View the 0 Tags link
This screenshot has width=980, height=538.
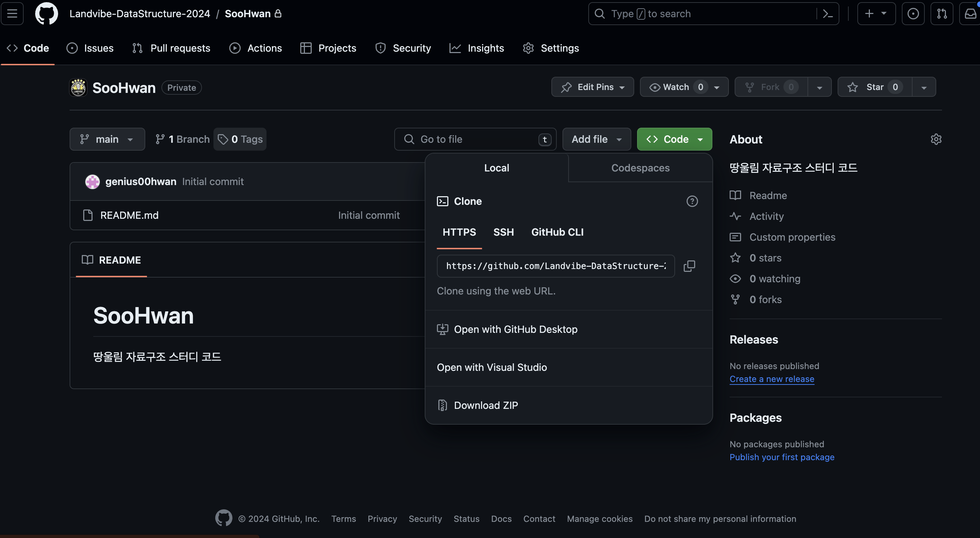point(240,139)
